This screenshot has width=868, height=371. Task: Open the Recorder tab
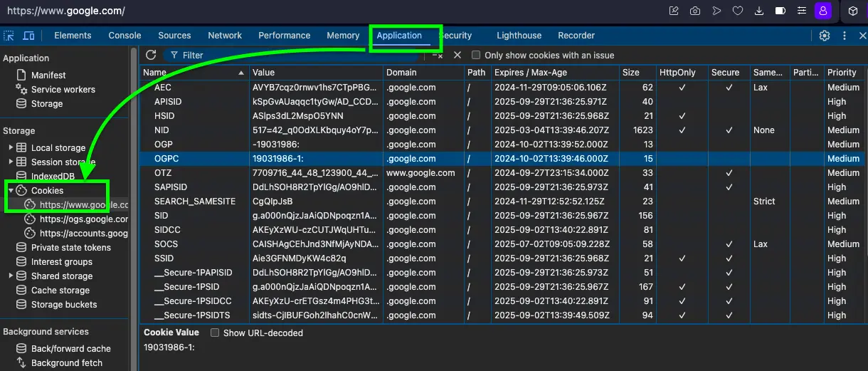pyautogui.click(x=576, y=36)
